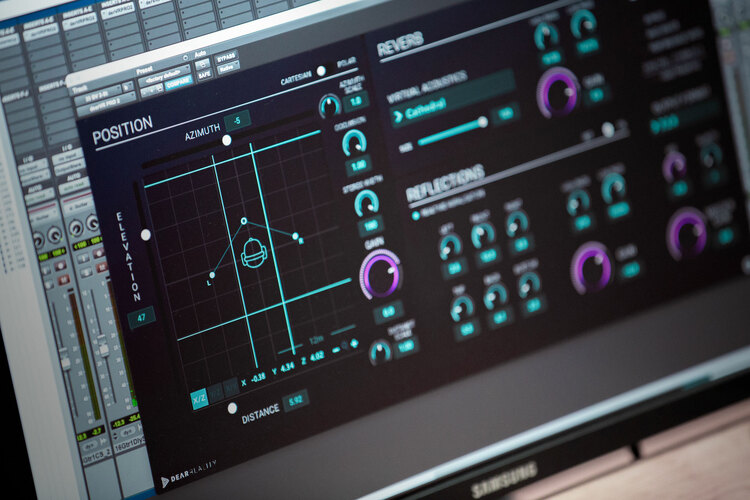Click the Azimuth slider handle
The height and width of the screenshot is (500, 750).
[x=226, y=140]
